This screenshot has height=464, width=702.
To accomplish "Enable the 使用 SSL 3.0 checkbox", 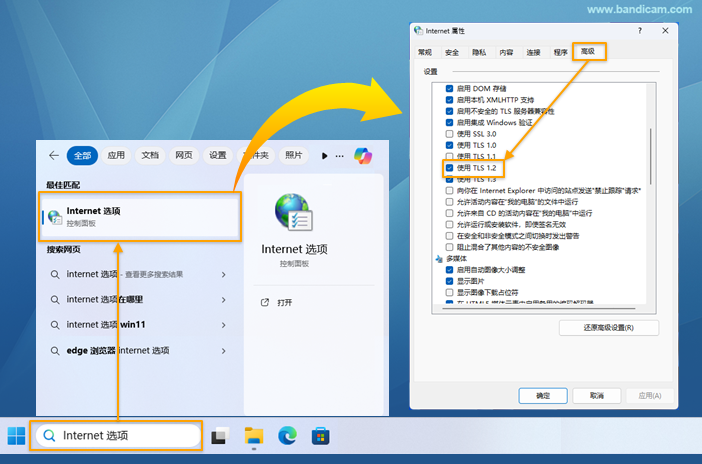I will [x=449, y=133].
